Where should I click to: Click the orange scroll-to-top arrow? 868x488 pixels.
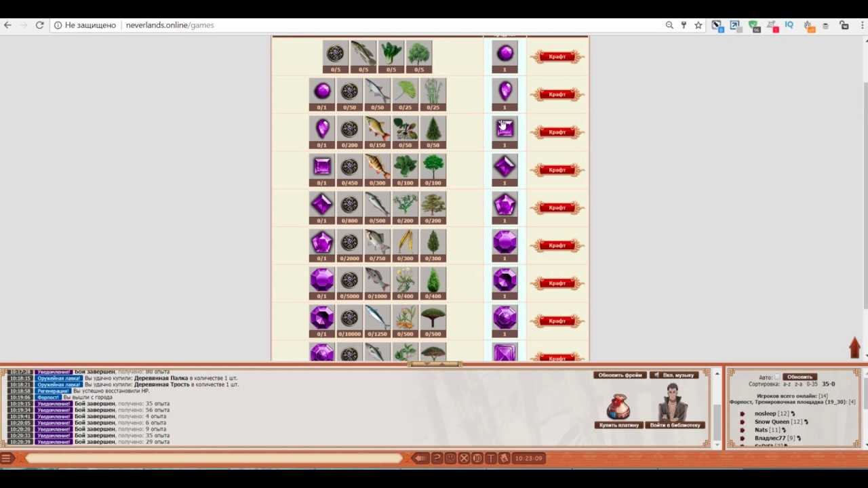854,348
